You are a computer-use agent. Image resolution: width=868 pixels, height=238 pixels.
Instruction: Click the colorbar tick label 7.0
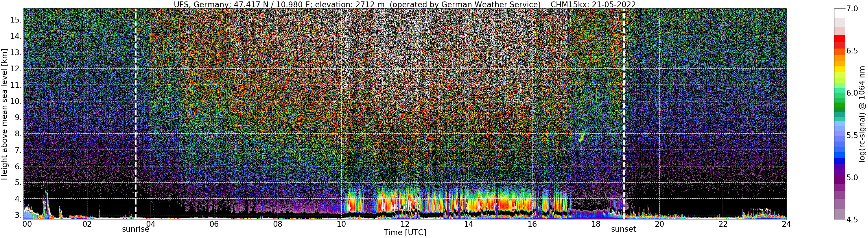point(852,9)
